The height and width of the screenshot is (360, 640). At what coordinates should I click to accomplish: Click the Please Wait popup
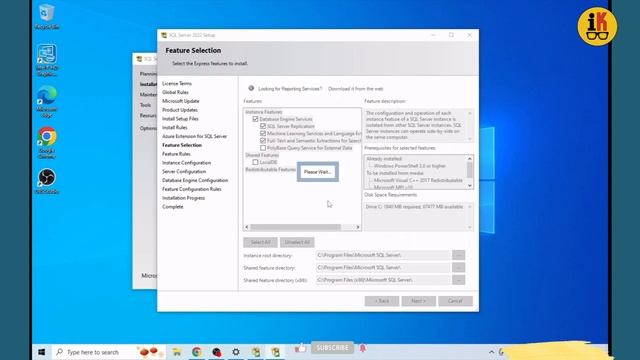pos(318,172)
